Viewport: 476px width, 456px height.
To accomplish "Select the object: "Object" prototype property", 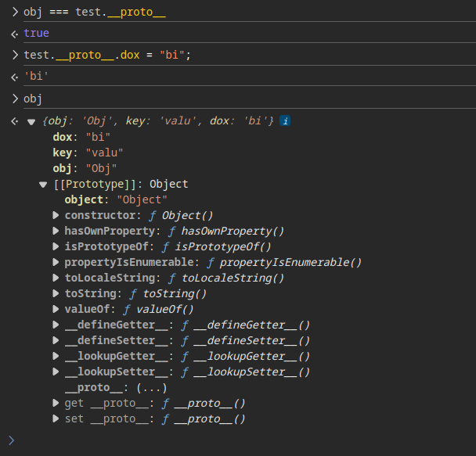I will (116, 199).
